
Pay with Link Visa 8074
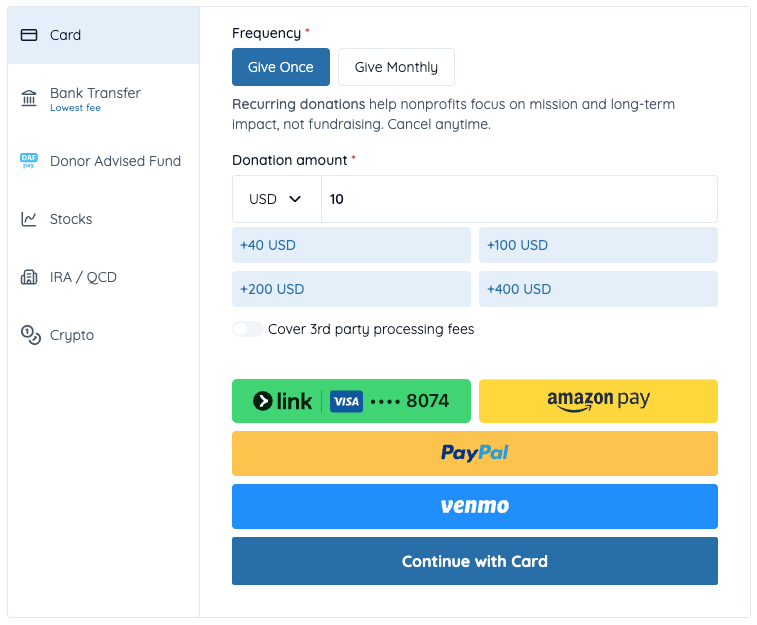tap(351, 401)
